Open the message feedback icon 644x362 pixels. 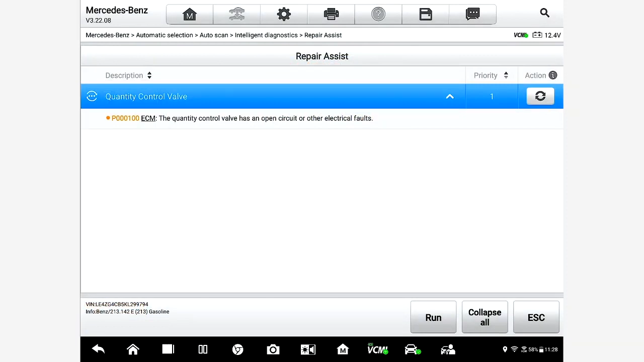[472, 15]
